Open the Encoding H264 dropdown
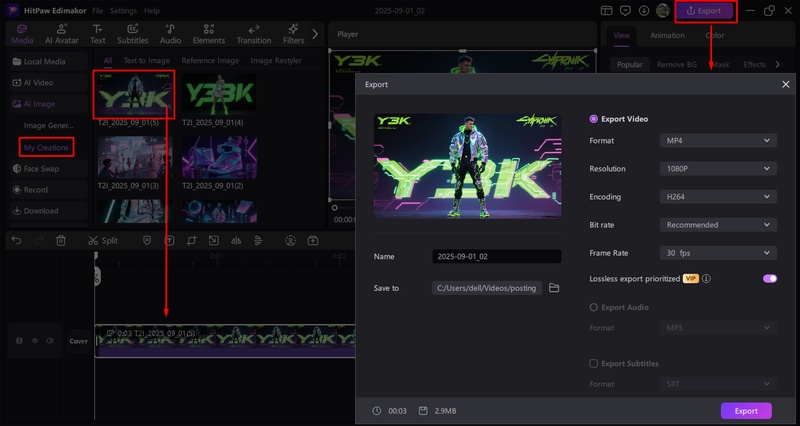This screenshot has width=800, height=426. (x=718, y=196)
